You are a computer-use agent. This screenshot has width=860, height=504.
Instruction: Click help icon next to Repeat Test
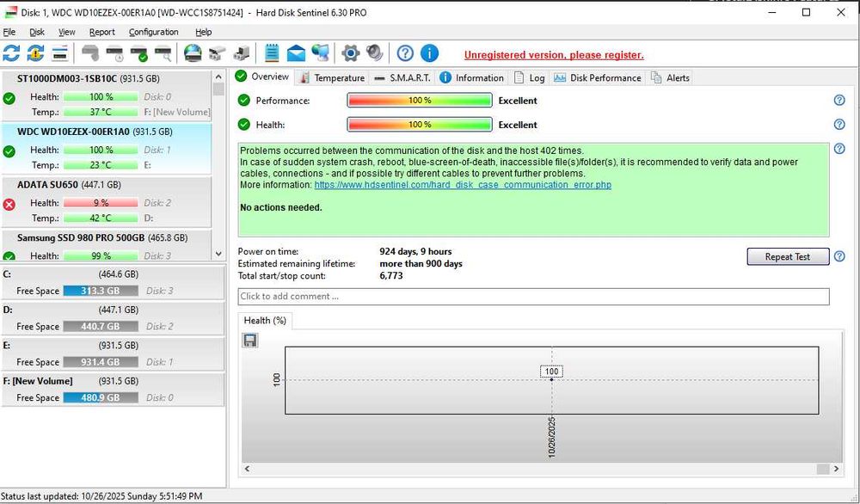839,256
